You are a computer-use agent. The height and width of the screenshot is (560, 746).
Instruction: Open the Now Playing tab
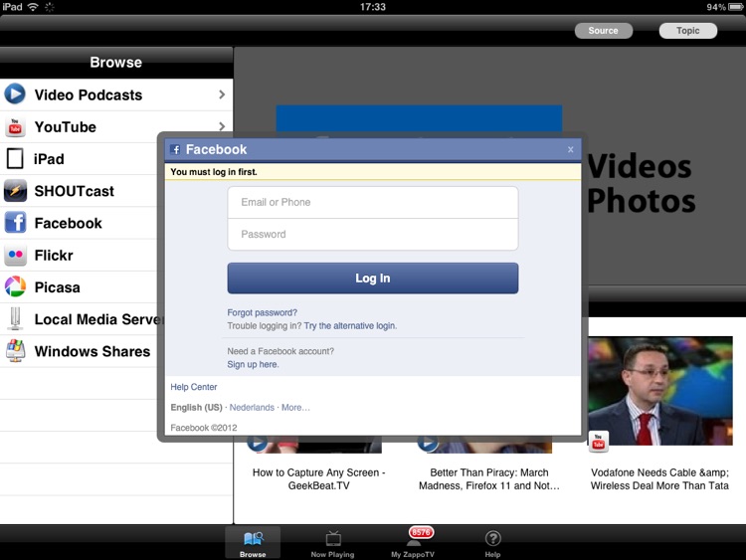332,543
